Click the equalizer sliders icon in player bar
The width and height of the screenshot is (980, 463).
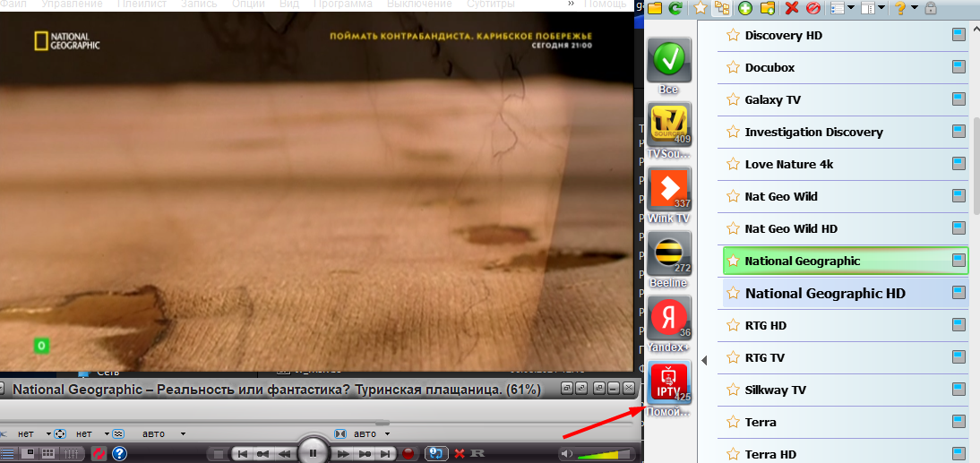click(x=72, y=453)
